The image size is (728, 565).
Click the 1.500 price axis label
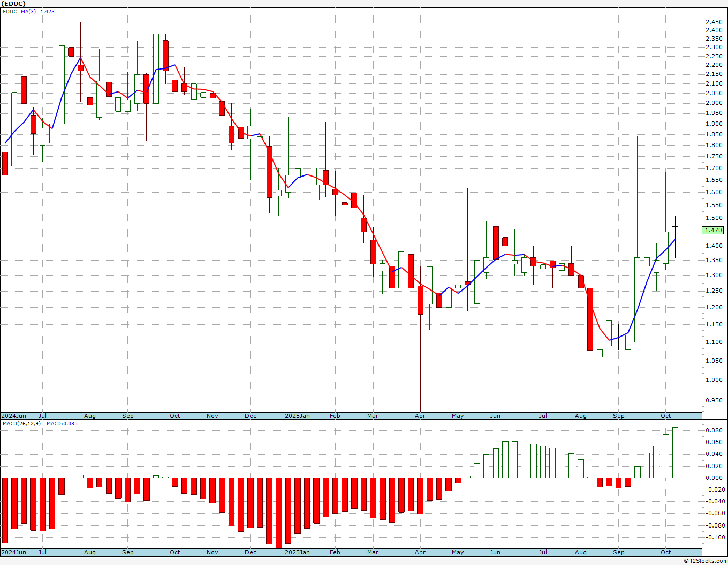714,218
